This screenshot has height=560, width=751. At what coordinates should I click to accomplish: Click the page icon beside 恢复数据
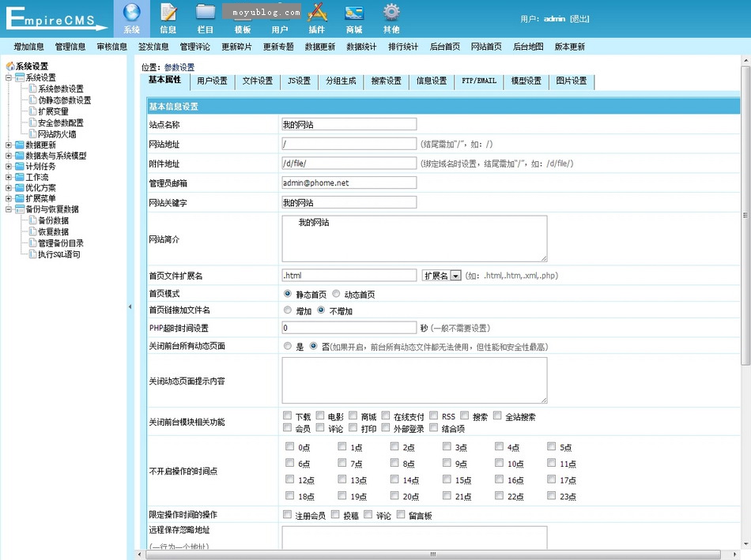[32, 231]
